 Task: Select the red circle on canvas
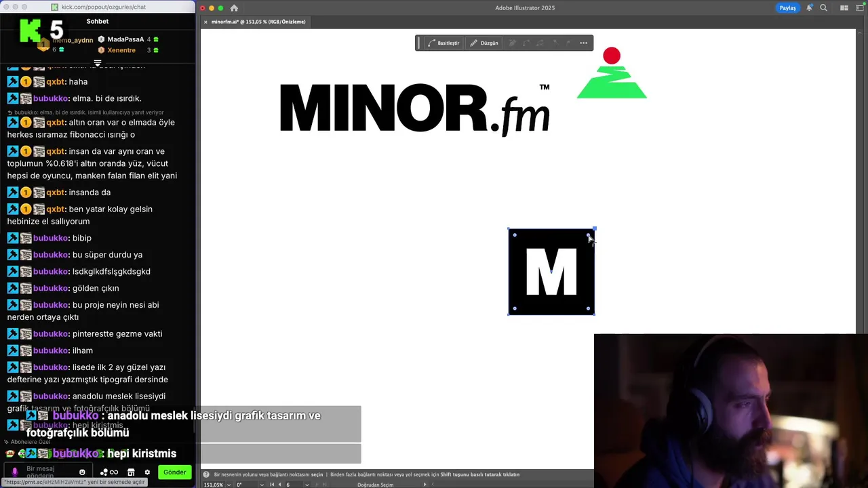(612, 56)
